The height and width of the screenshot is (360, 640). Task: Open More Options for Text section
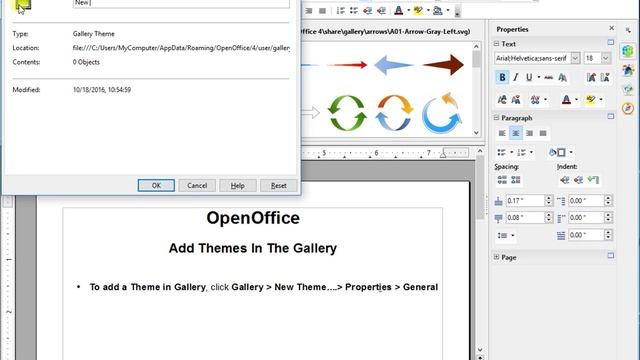(x=611, y=42)
